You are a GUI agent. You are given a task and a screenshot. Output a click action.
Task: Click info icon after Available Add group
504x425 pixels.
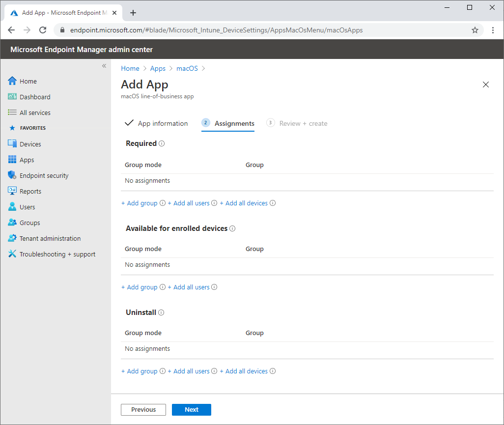click(163, 287)
